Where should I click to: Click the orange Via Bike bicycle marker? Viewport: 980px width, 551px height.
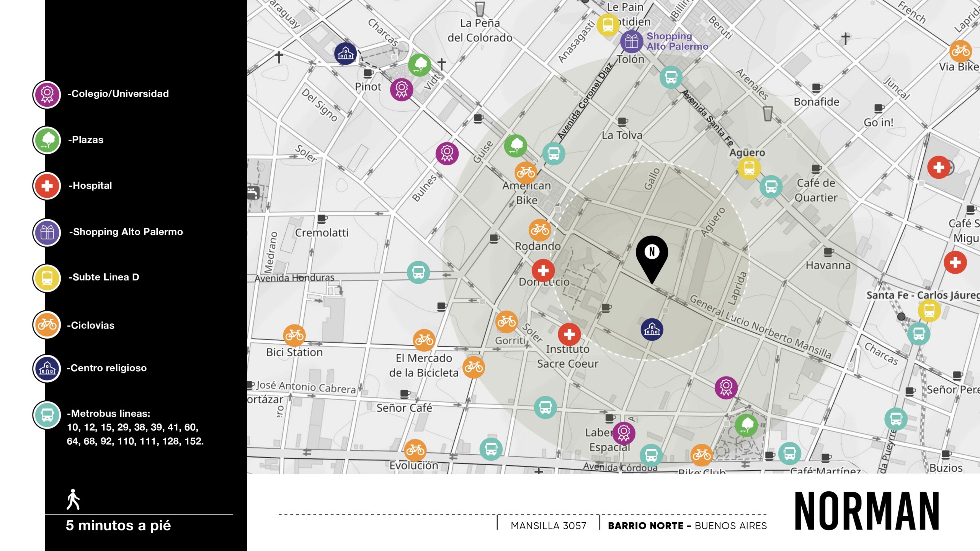point(960,51)
